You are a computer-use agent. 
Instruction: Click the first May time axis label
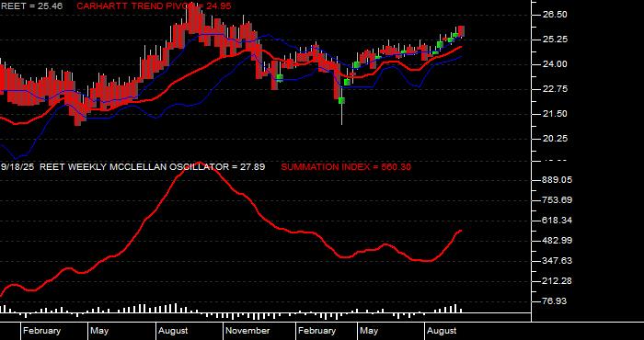click(99, 331)
